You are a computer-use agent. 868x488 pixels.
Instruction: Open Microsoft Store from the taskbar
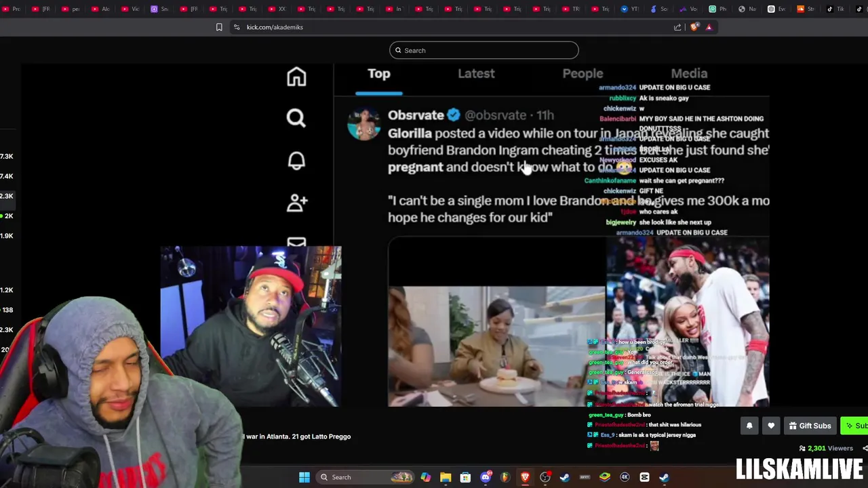(x=465, y=477)
